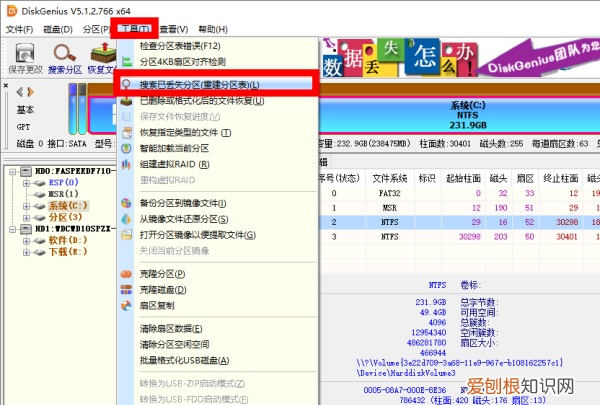Expand the 系统(C:) partition node
Screen dimensions: 600x405
pyautogui.click(x=26, y=206)
